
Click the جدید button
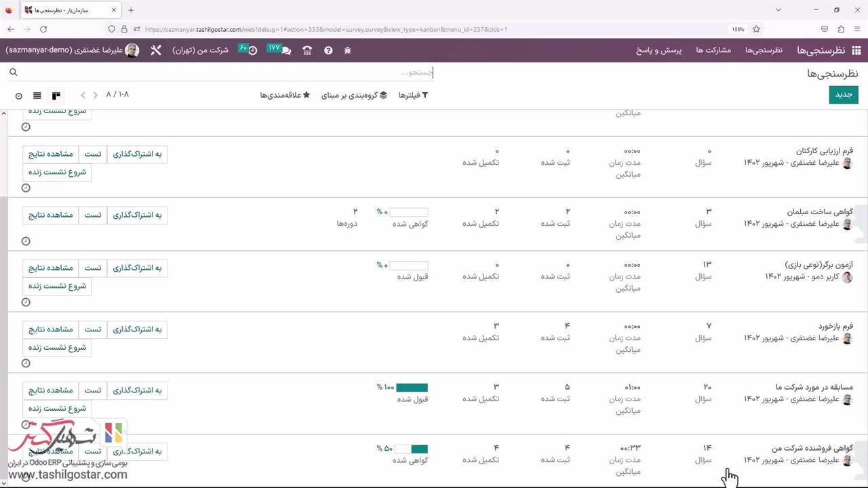[x=843, y=95]
